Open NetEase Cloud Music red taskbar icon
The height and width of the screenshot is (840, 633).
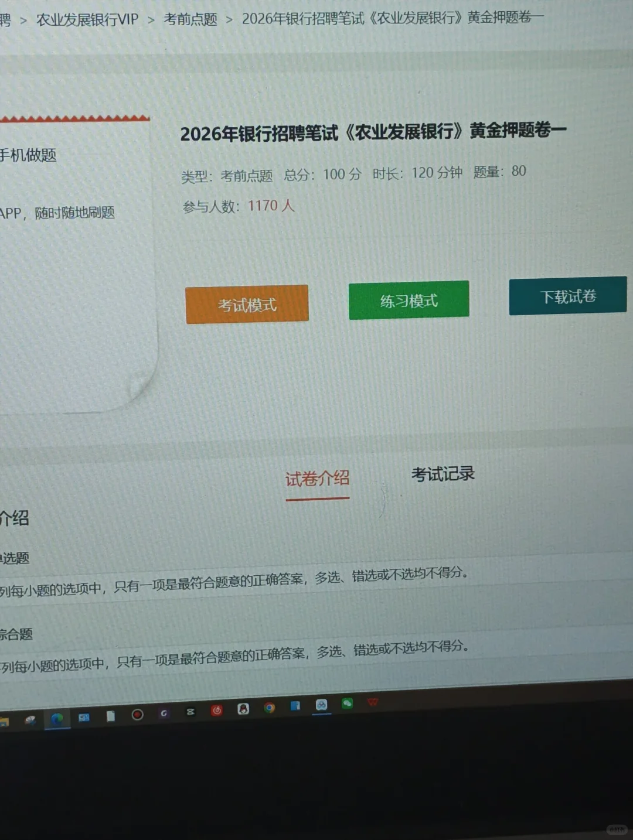[217, 711]
